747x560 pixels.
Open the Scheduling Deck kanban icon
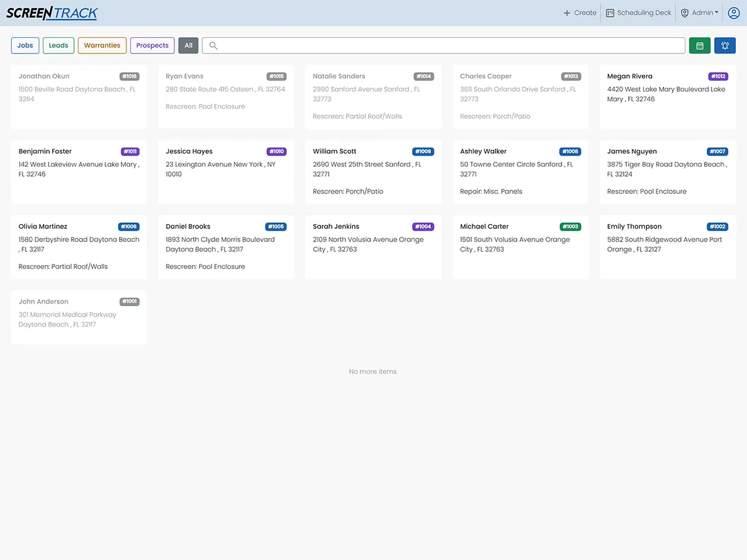click(610, 12)
